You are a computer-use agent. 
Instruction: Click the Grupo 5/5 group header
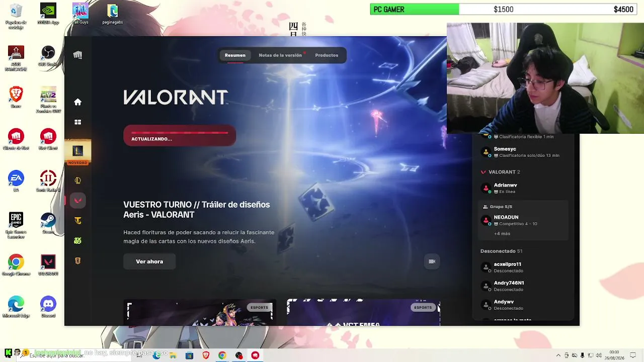[x=497, y=207]
